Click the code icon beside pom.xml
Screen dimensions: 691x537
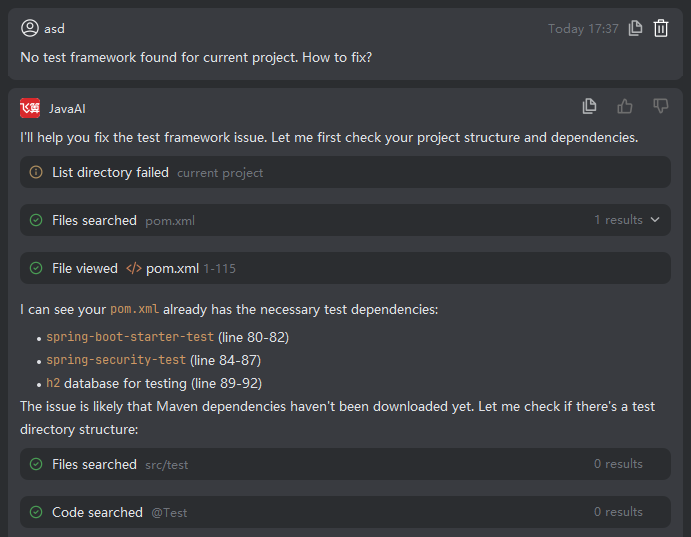tap(134, 268)
